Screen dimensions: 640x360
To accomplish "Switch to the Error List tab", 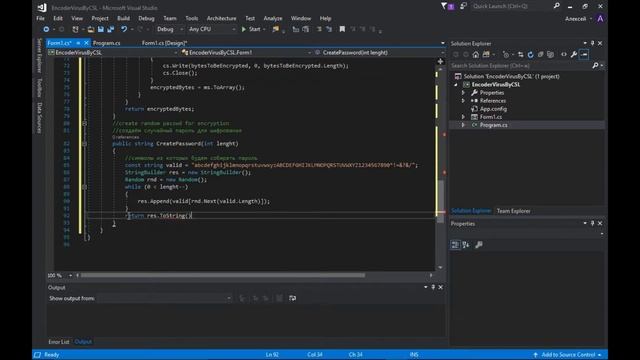I will 59,342.
